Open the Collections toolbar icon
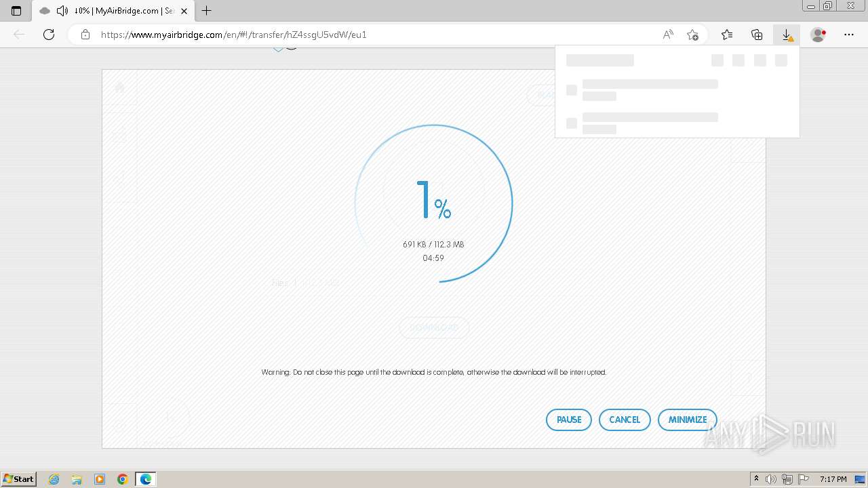 (757, 35)
